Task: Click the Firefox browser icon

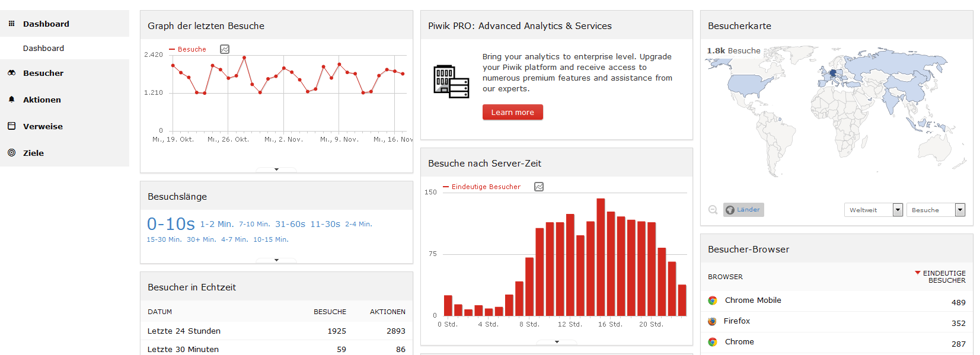Action: 713,321
